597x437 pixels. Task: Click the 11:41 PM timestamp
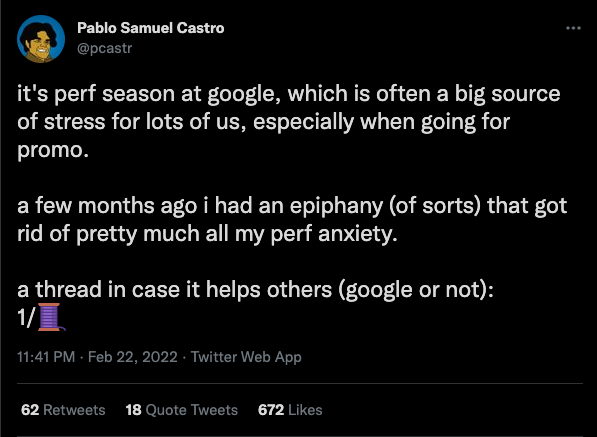46,357
